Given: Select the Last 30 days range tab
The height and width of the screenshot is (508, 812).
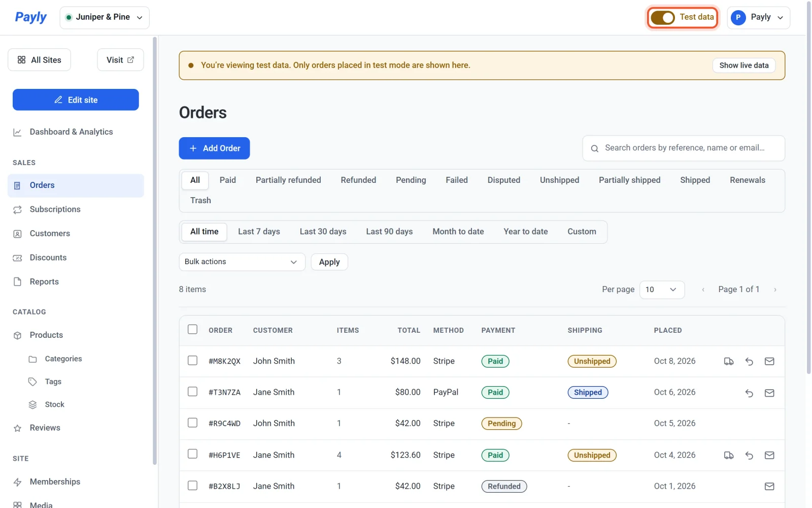Looking at the screenshot, I should [x=323, y=232].
